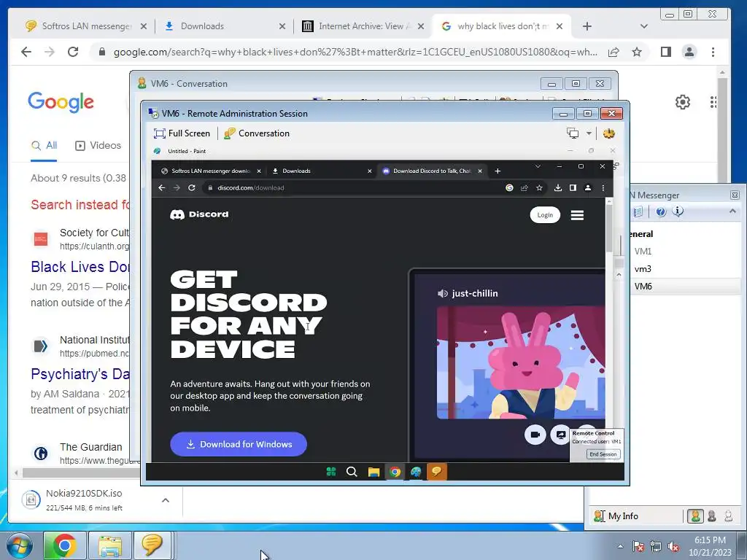Click help question mark in LAN Messenger
This screenshot has width=747, height=560.
pyautogui.click(x=660, y=211)
